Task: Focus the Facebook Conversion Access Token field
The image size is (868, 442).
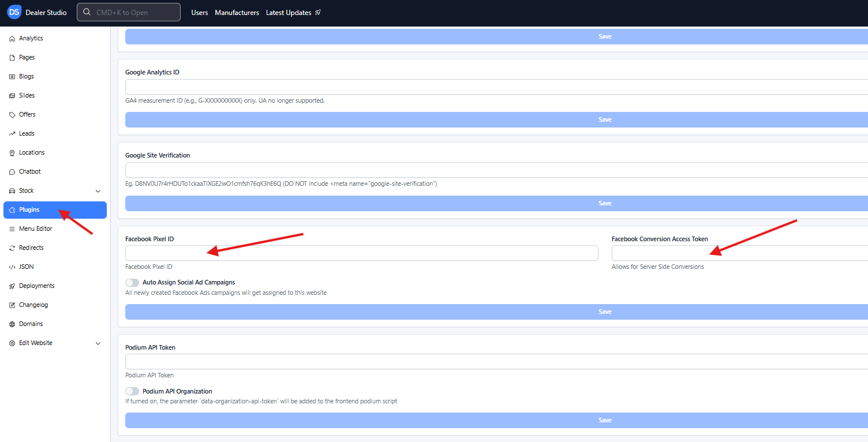Action: click(739, 253)
